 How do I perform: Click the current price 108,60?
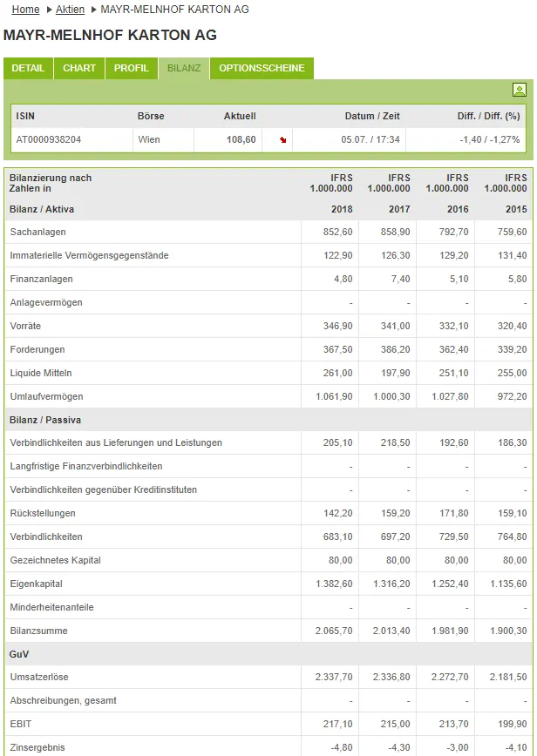tap(241, 140)
